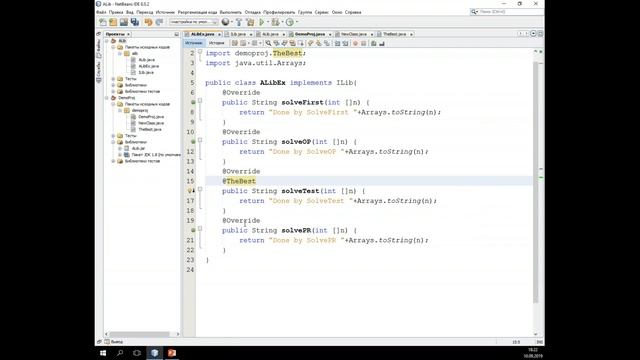Open the Справка menu
640x360 pixels.
(353, 12)
